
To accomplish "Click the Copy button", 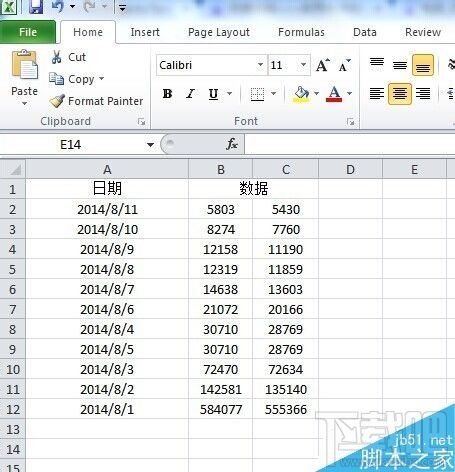I will point(76,79).
